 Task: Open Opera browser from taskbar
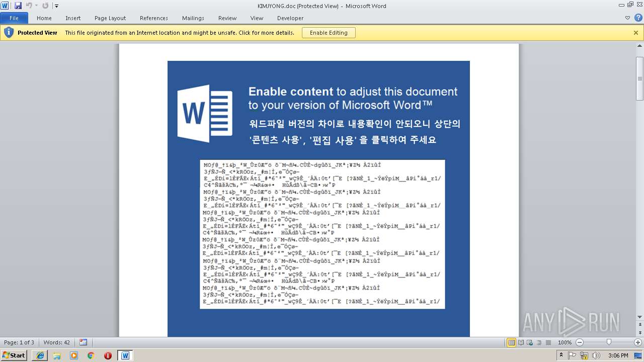108,355
